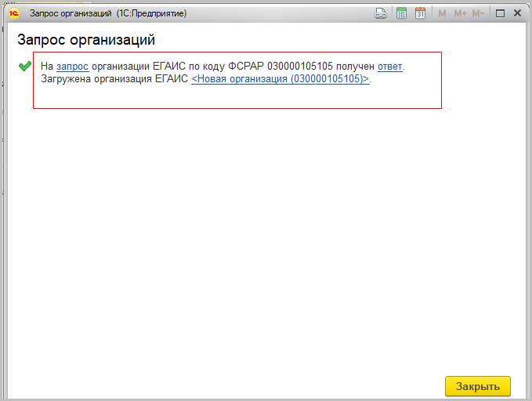
Task: Click the M+ memory add button
Action: [461, 13]
